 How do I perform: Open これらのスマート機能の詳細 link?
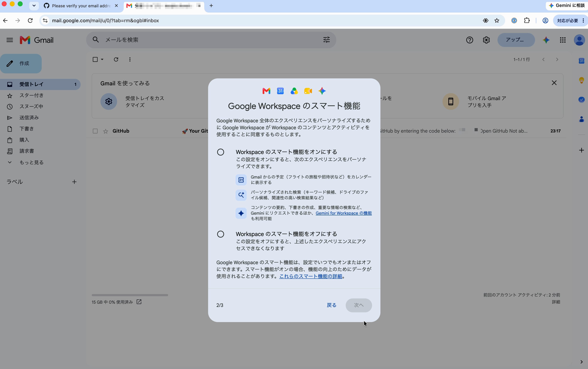(x=311, y=276)
